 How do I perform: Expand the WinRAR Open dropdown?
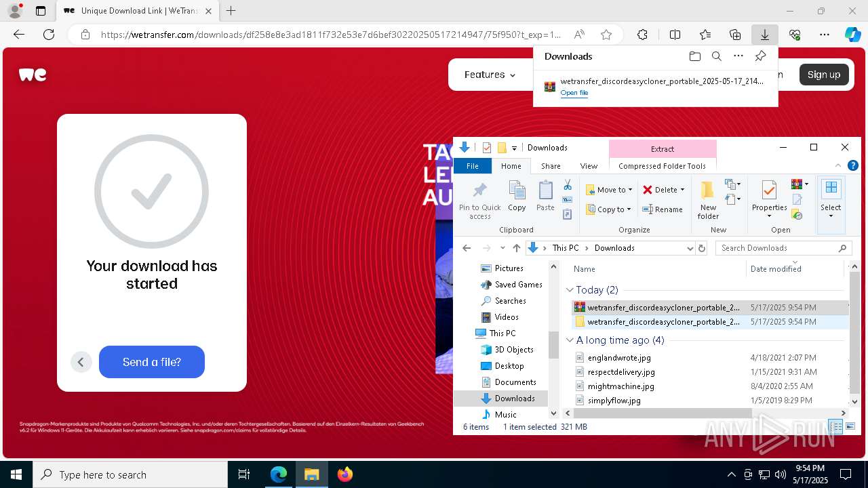point(806,184)
